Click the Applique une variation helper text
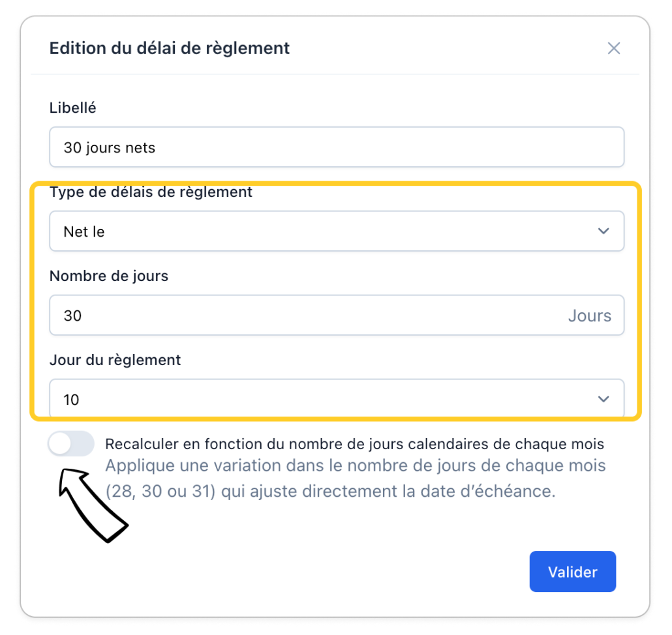This screenshot has width=672, height=635. [356, 479]
